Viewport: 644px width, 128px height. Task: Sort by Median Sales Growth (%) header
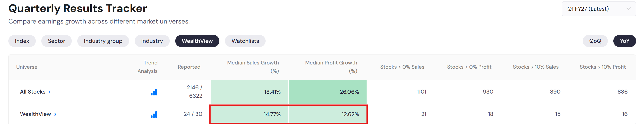tap(253, 67)
